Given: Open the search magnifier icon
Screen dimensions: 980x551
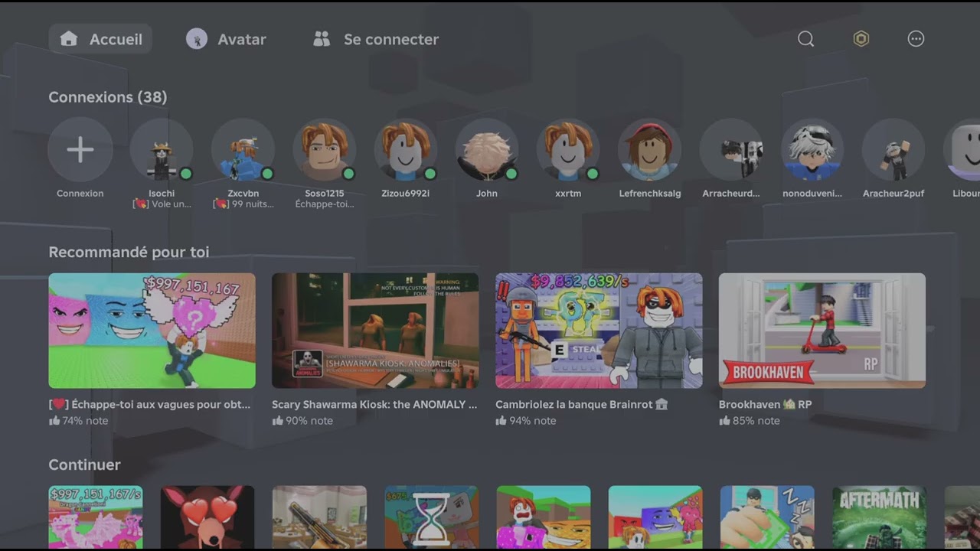Looking at the screenshot, I should pyautogui.click(x=805, y=39).
